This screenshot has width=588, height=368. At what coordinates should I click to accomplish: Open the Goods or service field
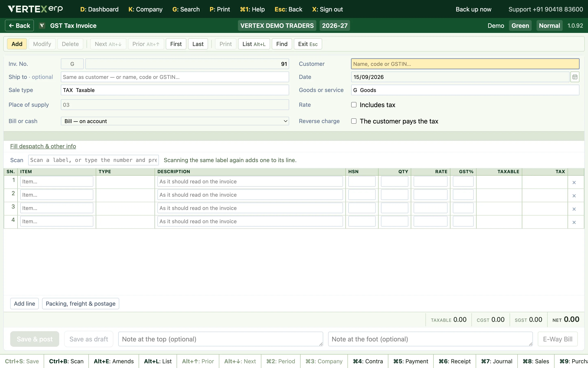[465, 90]
